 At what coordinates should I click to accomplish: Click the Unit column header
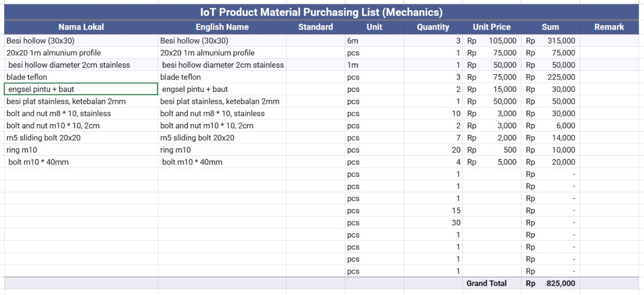click(x=374, y=27)
